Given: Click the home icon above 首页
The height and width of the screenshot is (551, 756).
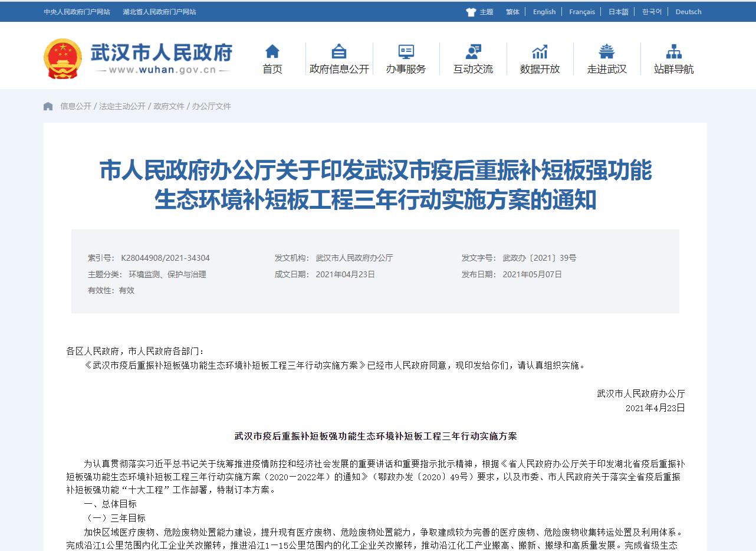Looking at the screenshot, I should [272, 51].
